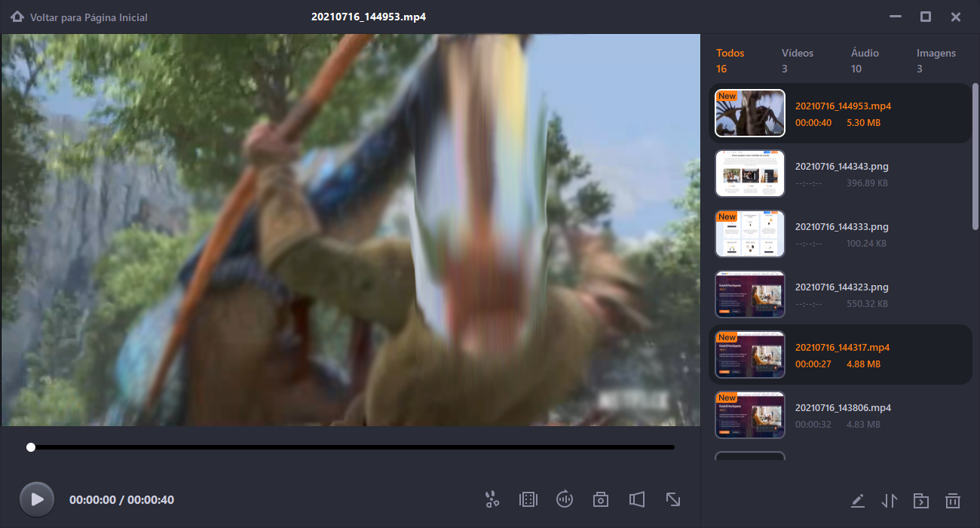This screenshot has width=980, height=528.
Task: Select thumbnail of 20210716_144333.png
Action: click(x=750, y=234)
